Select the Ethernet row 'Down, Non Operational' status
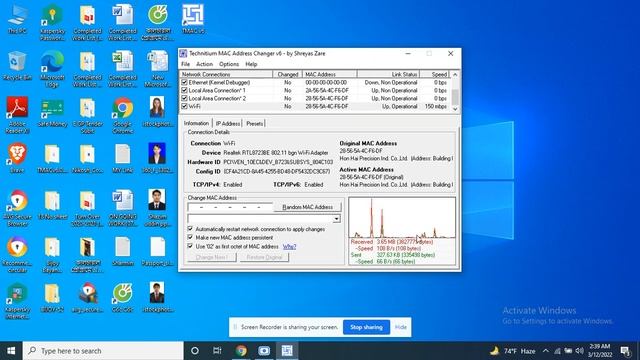 [391, 82]
